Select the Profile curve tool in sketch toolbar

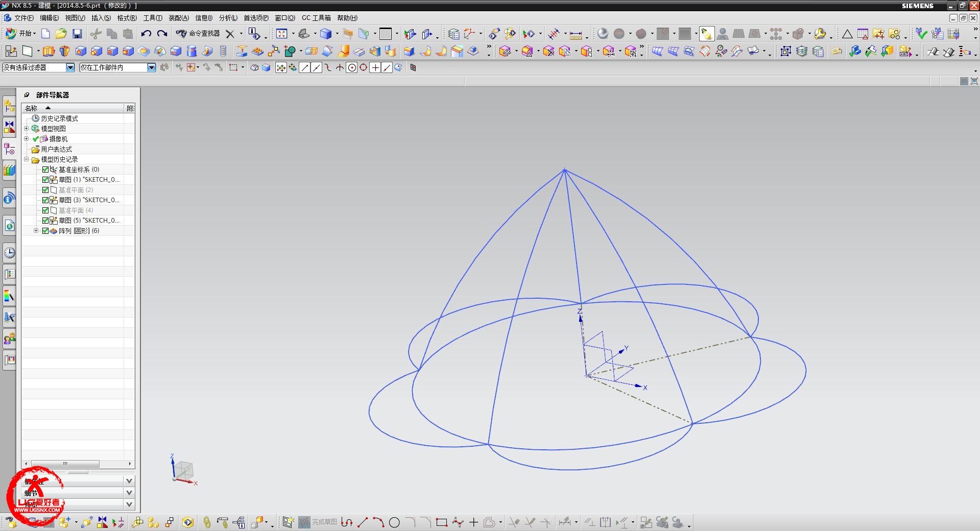click(347, 522)
